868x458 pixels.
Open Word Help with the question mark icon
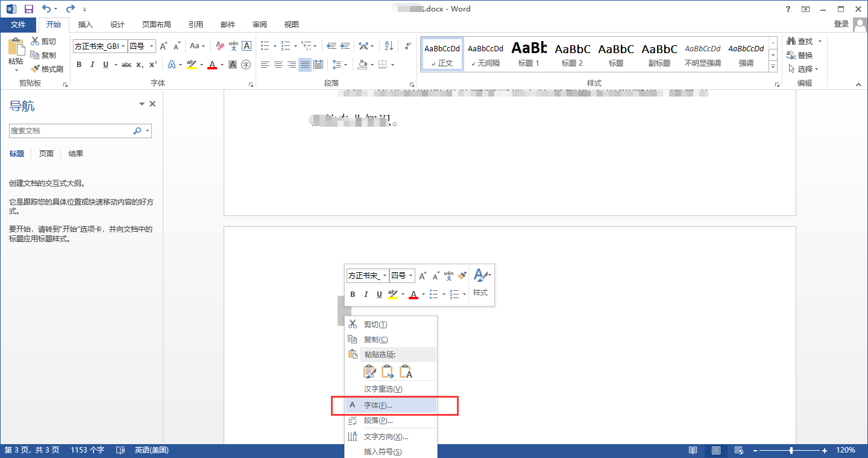click(788, 9)
